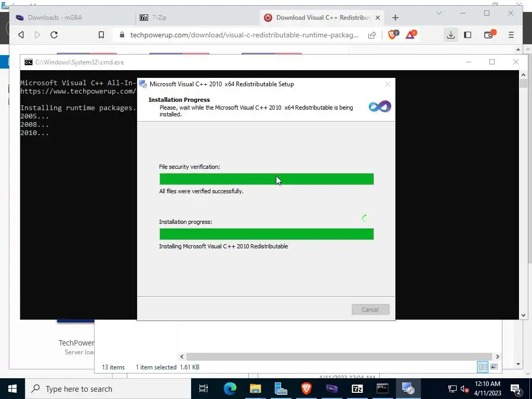Select the installer setup taskbar icon
The height and width of the screenshot is (399, 532).
pyautogui.click(x=408, y=389)
